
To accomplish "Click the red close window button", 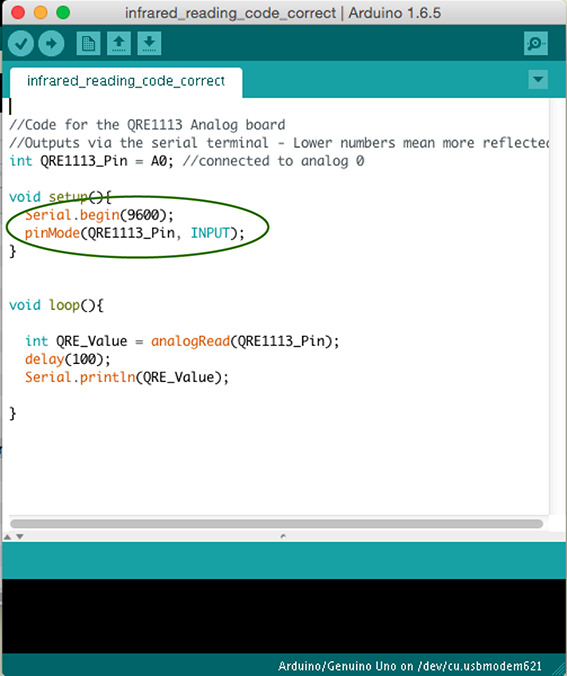I will pyautogui.click(x=18, y=13).
